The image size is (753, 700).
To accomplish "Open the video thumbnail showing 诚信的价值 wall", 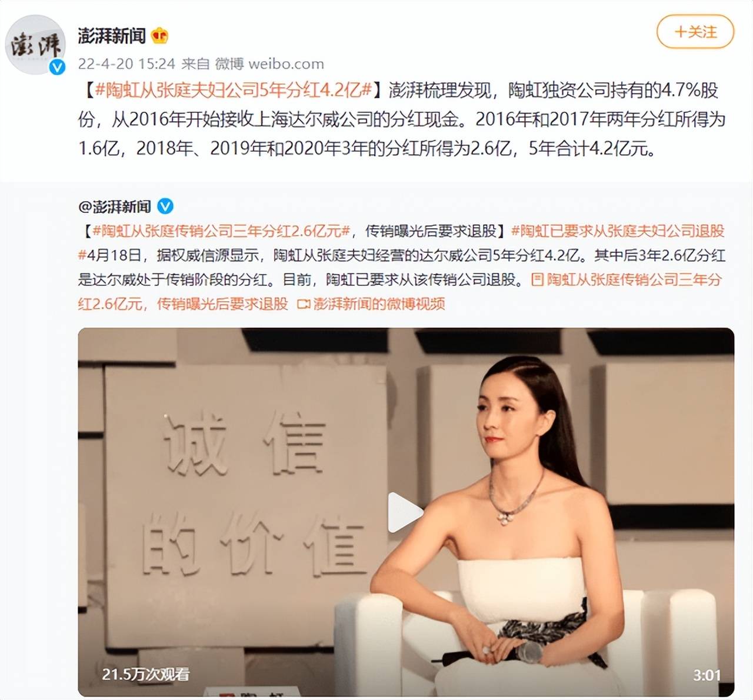I will [406, 512].
